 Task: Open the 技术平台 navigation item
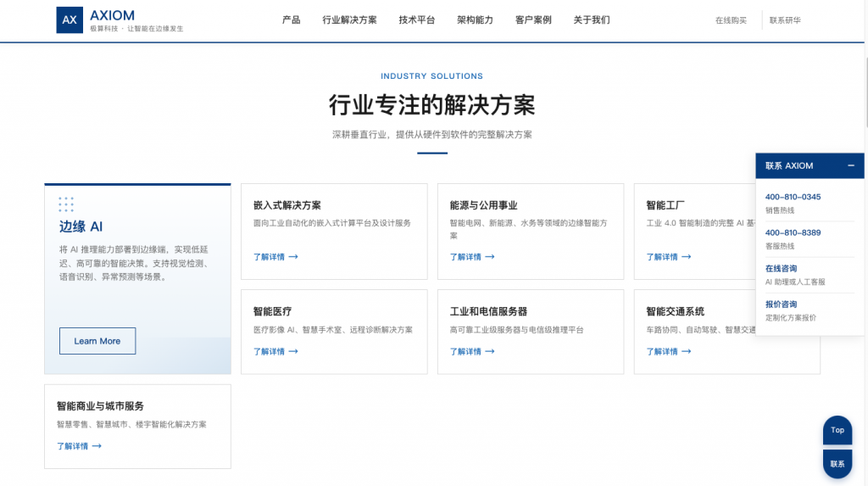[417, 20]
